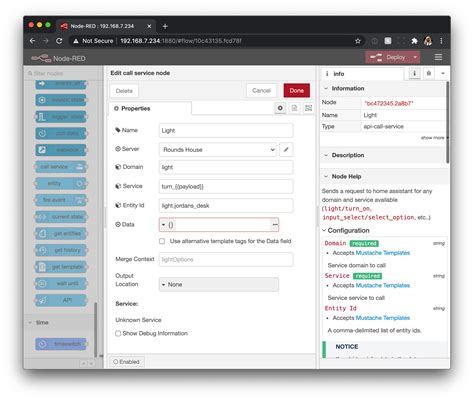Open node properties gear tab icon
This screenshot has height=400, width=474.
(x=280, y=108)
